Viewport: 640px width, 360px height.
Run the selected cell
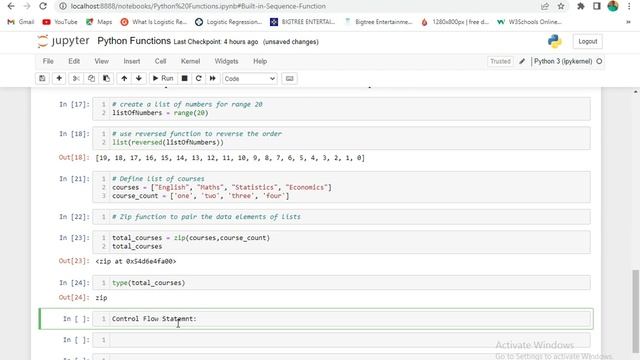(x=163, y=78)
